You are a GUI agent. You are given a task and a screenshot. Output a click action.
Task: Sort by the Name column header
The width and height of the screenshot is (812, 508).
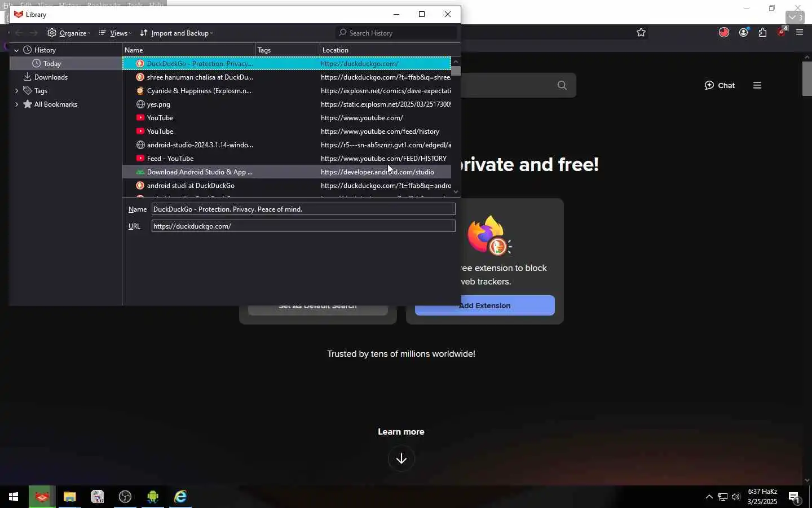(x=188, y=50)
